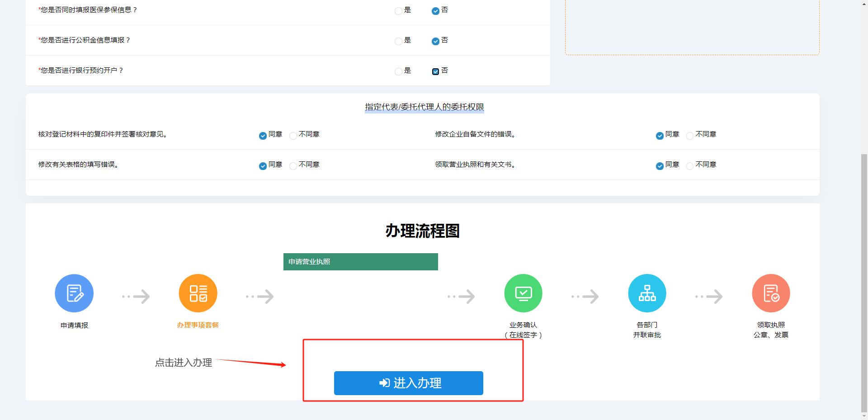
Task: Open the 各部门并联审批 step icon
Action: coord(647,293)
